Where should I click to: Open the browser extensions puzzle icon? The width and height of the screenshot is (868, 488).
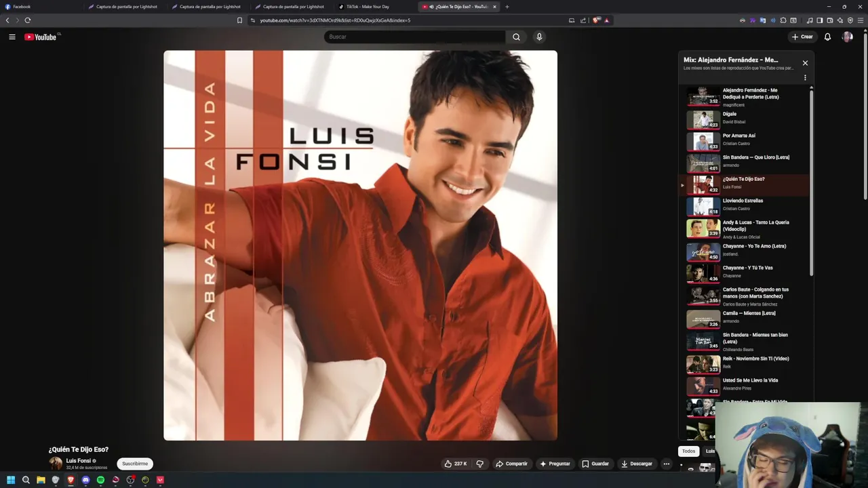783,20
